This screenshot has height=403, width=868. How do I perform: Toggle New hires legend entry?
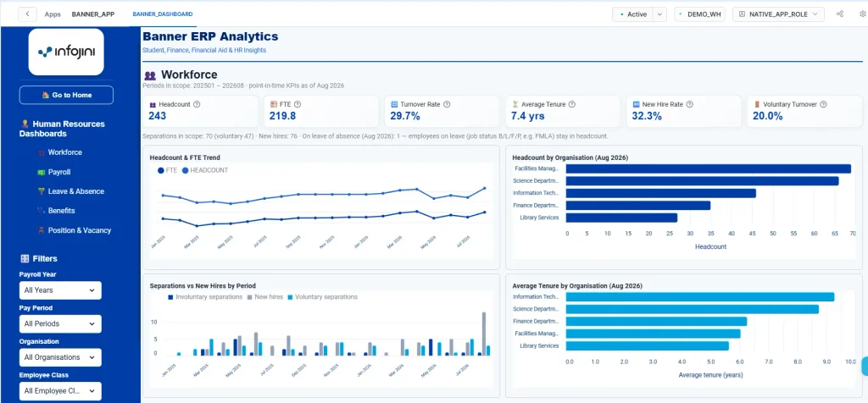tap(264, 297)
